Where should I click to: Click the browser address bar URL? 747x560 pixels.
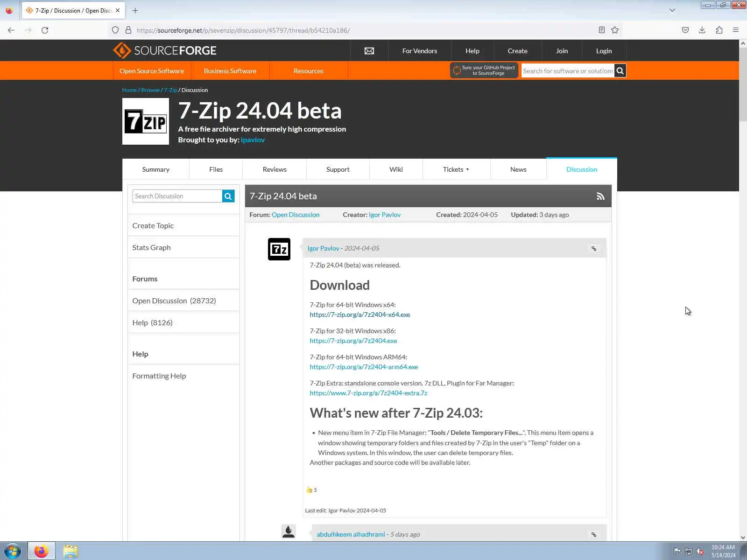coord(243,30)
